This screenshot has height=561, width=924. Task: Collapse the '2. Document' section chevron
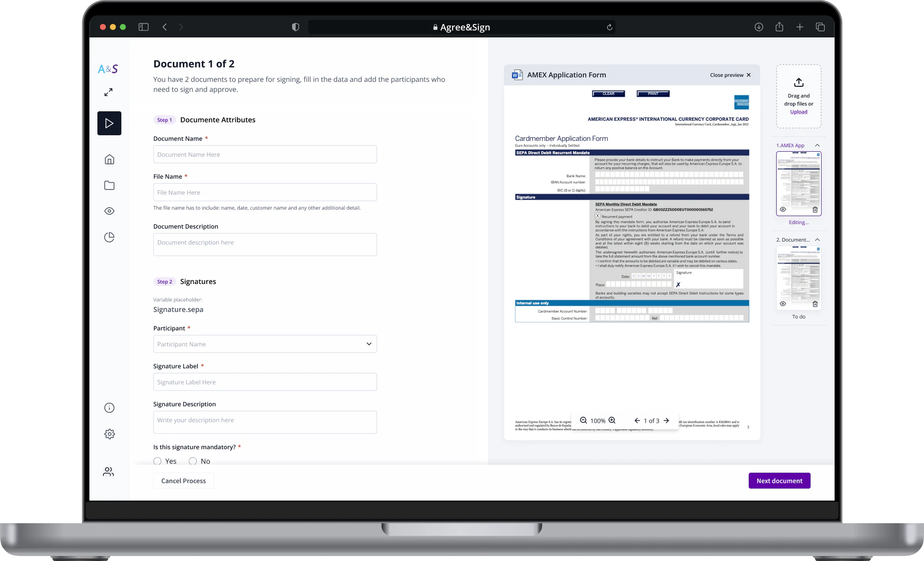[818, 240]
